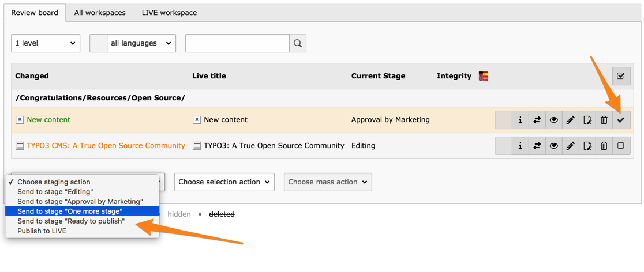
Task: Expand the 'all languages' dropdown
Action: pyautogui.click(x=141, y=43)
